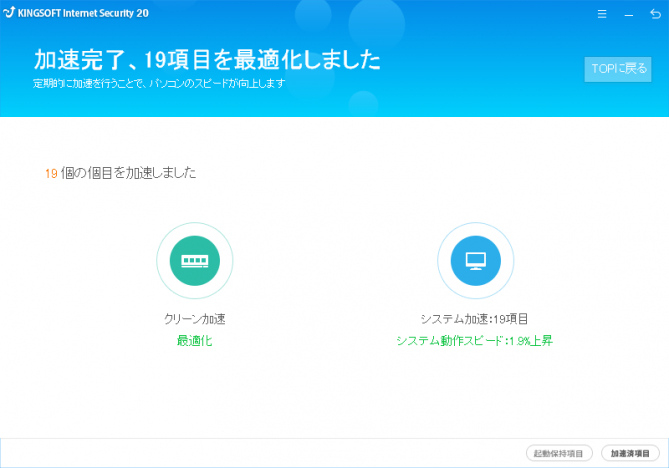Click the システム動作スピード:1.9%上昇 text

click(x=474, y=340)
